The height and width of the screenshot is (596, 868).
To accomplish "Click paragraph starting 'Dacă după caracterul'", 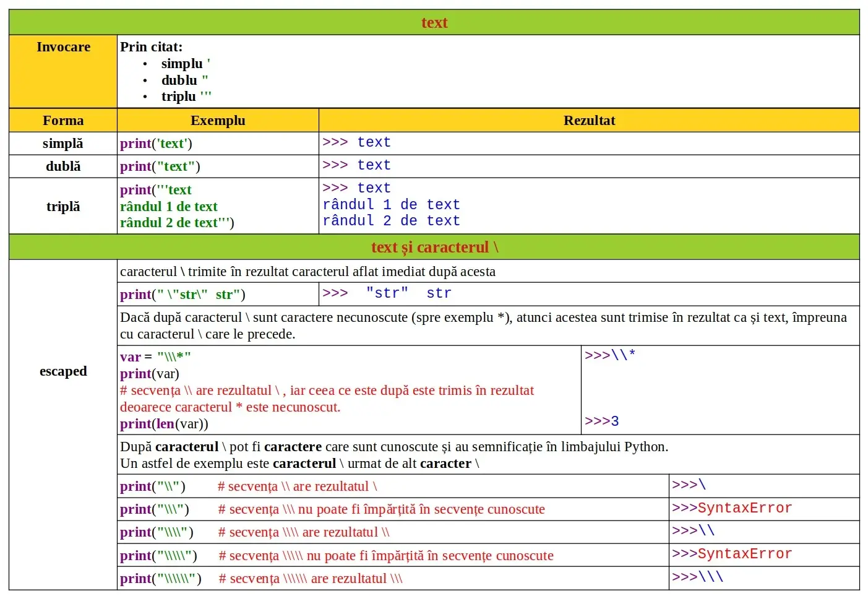I will tap(483, 326).
